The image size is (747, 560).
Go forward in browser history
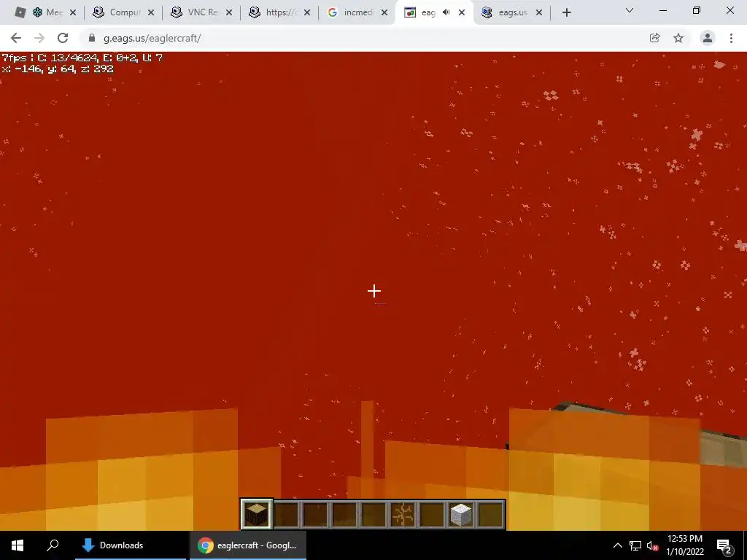(39, 38)
